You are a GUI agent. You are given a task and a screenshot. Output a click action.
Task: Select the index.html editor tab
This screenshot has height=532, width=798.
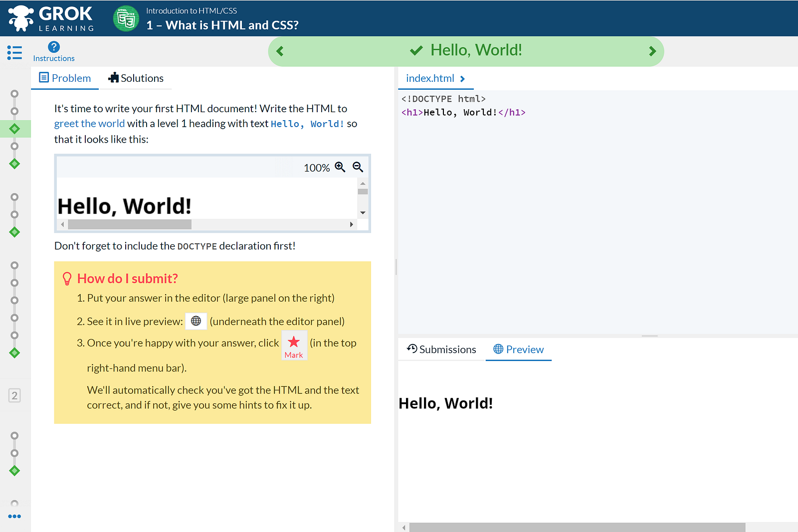click(435, 78)
